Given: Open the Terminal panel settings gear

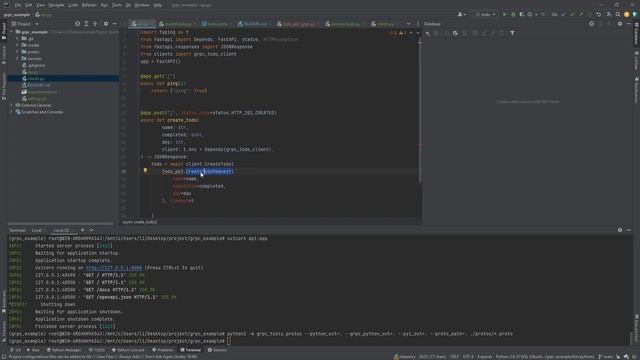Looking at the screenshot, I should pos(620,230).
